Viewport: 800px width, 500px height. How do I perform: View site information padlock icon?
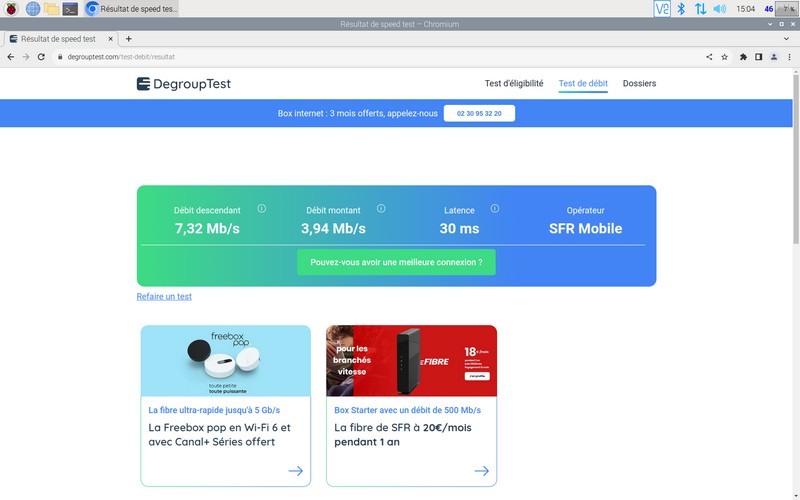coord(60,57)
